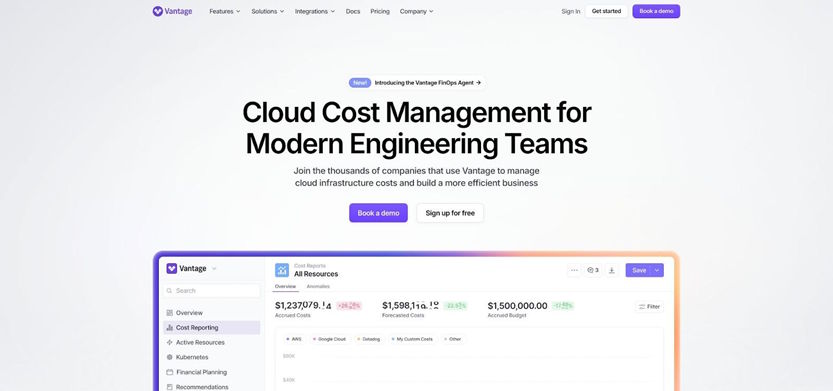Expand the Vantage workspace switcher chevron
The image size is (833, 391).
coord(214,269)
